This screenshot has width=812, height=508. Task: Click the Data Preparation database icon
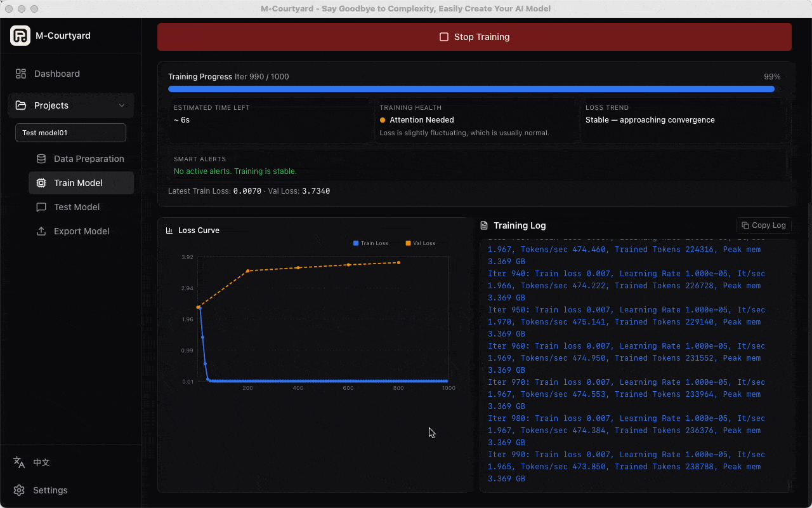tap(39, 159)
